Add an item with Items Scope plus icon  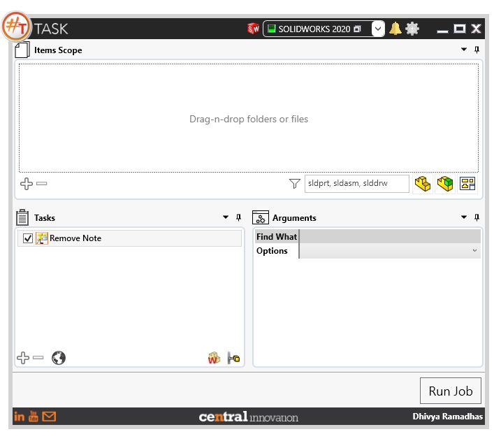pyautogui.click(x=26, y=184)
